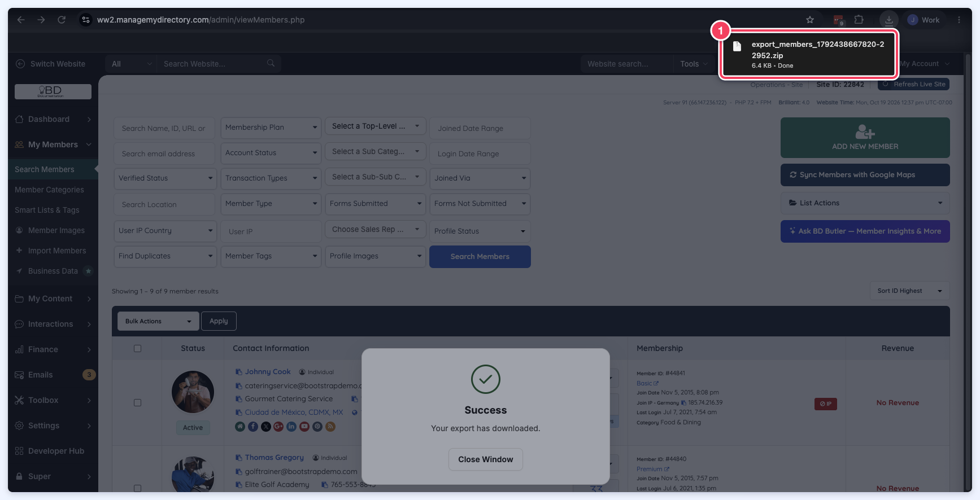Go to Member Categories in sidebar
This screenshot has width=980, height=500.
(49, 190)
